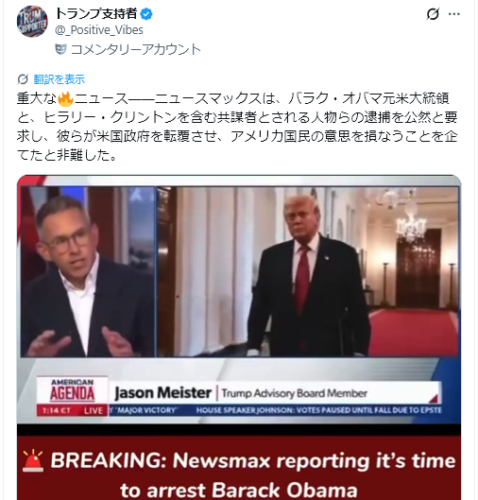Click the Jason Meister name banner
This screenshot has width=478, height=500.
click(x=163, y=393)
